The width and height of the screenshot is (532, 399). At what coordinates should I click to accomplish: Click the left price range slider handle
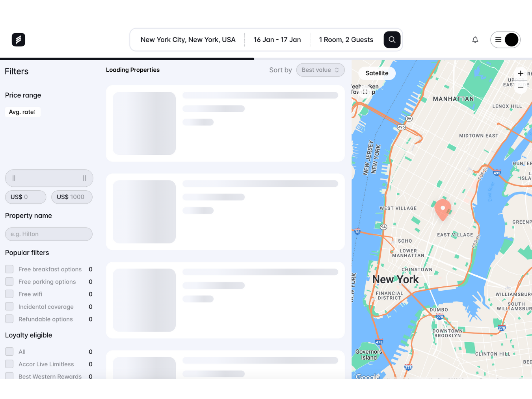pos(14,178)
